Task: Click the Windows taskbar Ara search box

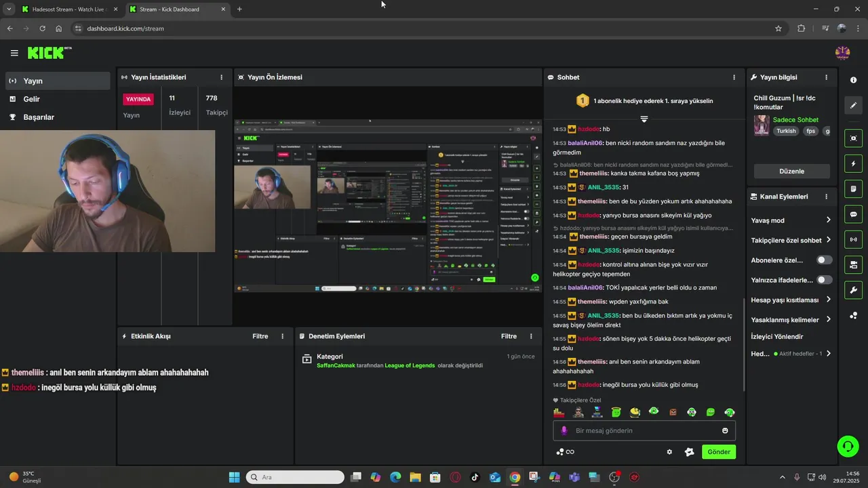Action: [295, 477]
